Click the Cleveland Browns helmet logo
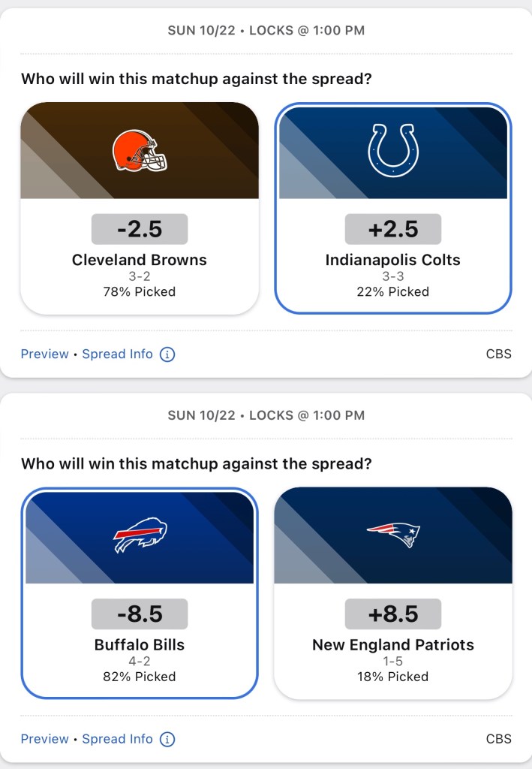 pos(140,149)
